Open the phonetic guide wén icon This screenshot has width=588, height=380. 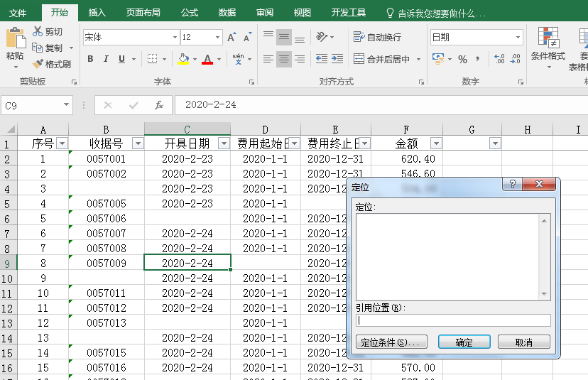pos(238,59)
